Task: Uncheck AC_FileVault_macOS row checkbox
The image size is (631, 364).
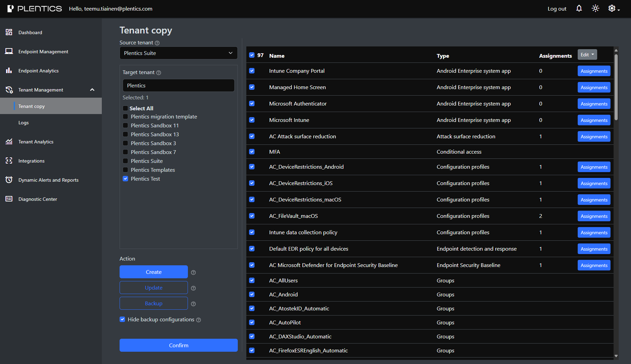Action: coord(252,216)
